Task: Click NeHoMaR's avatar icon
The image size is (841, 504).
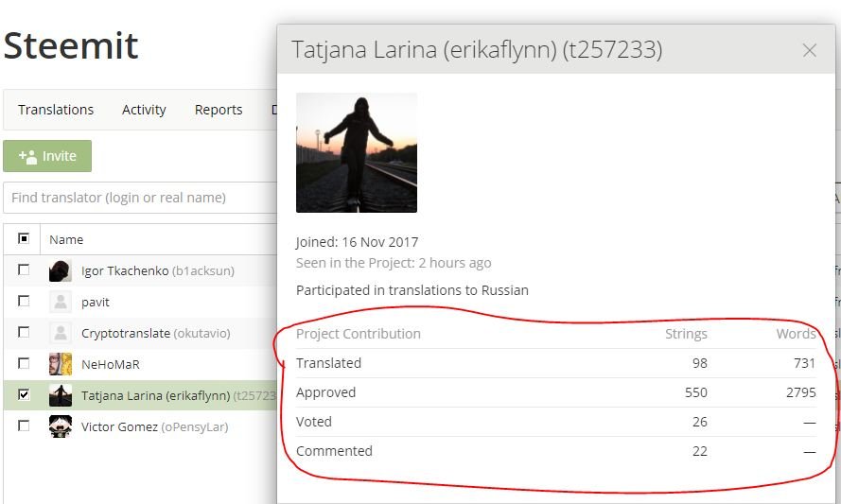Action: pos(61,364)
